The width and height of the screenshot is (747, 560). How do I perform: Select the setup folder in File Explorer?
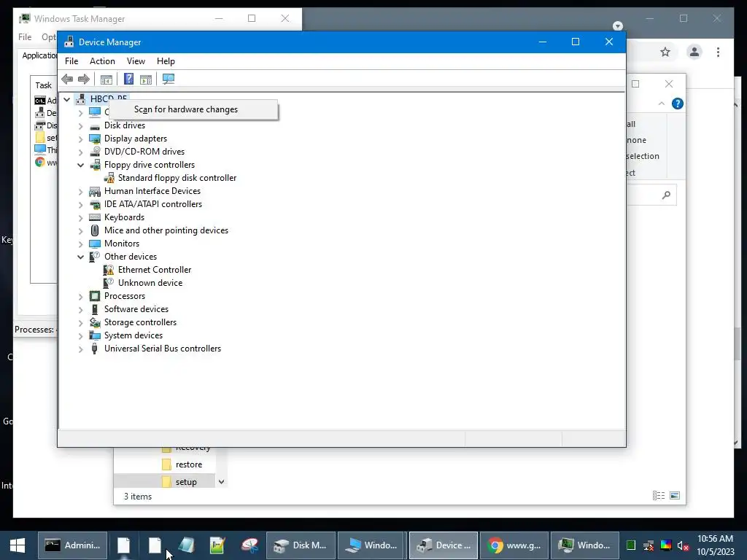tap(186, 482)
